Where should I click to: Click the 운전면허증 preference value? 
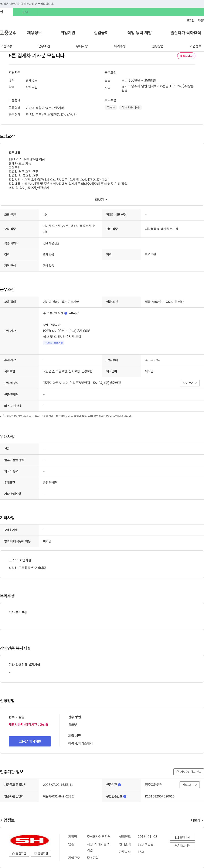pyautogui.click(x=50, y=482)
